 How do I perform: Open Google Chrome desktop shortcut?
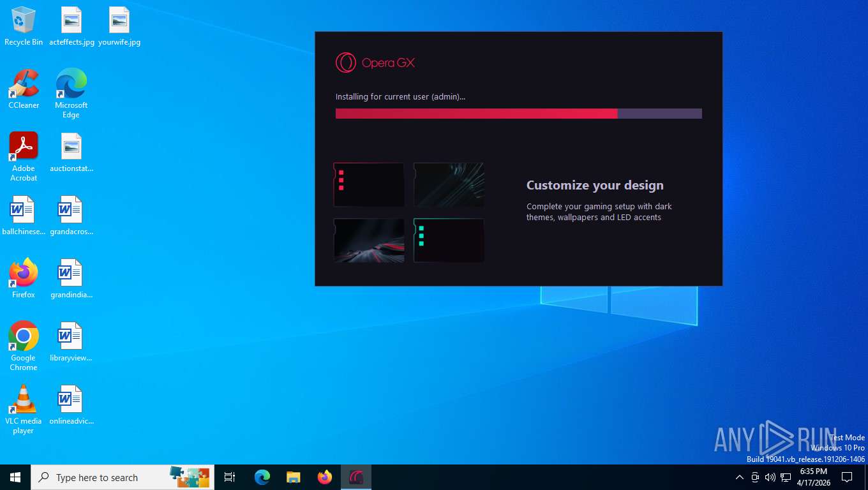point(24,346)
